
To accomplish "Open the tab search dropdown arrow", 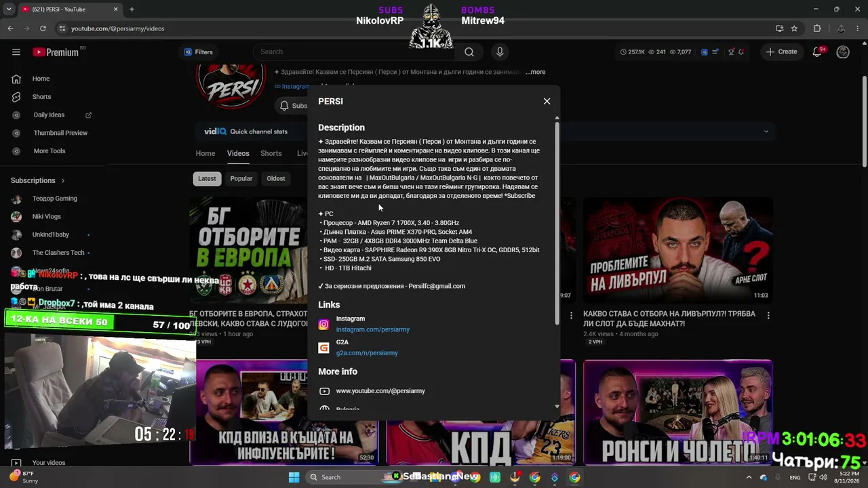I will [8, 9].
